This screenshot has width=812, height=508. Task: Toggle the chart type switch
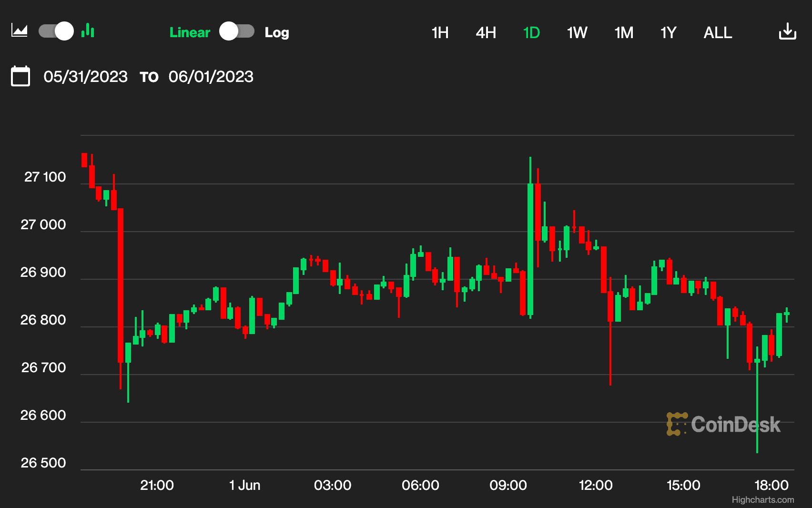pos(56,31)
